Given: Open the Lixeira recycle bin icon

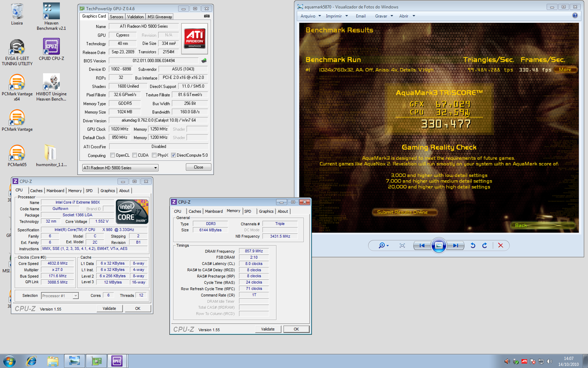Looking at the screenshot, I should (x=17, y=14).
